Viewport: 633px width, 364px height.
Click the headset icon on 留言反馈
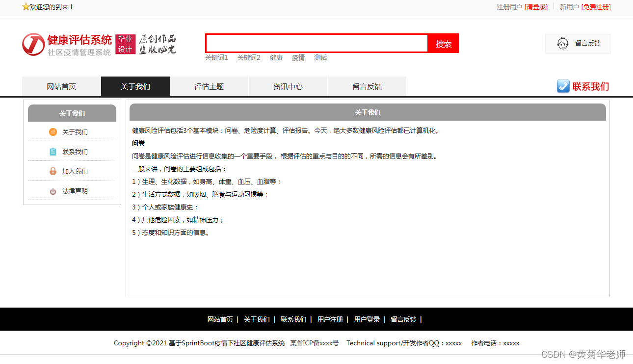(x=563, y=43)
